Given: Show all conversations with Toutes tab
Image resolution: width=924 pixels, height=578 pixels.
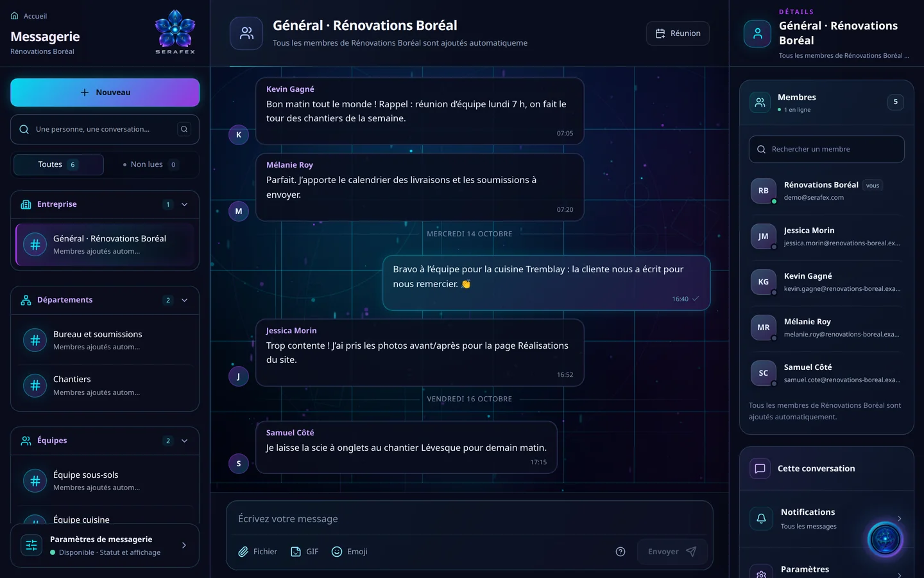Looking at the screenshot, I should (x=58, y=164).
